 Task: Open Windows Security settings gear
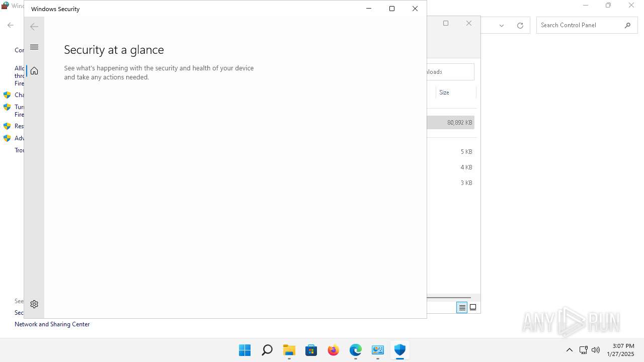click(x=34, y=304)
